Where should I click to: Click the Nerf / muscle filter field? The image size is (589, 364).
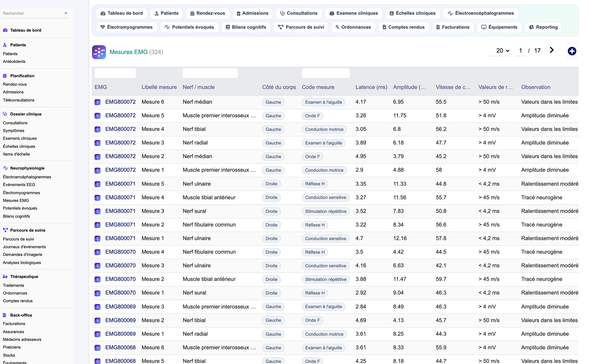tap(210, 73)
